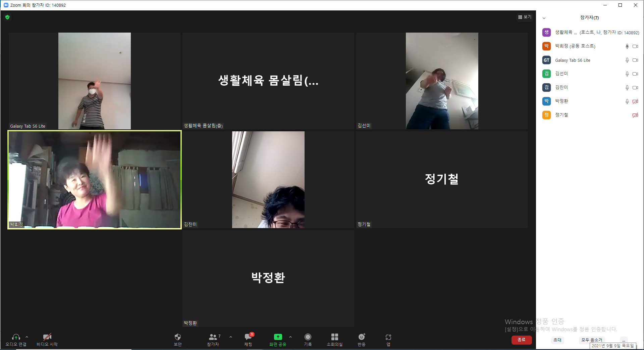Toggle camera for 박희정 in participant list

coord(635,46)
